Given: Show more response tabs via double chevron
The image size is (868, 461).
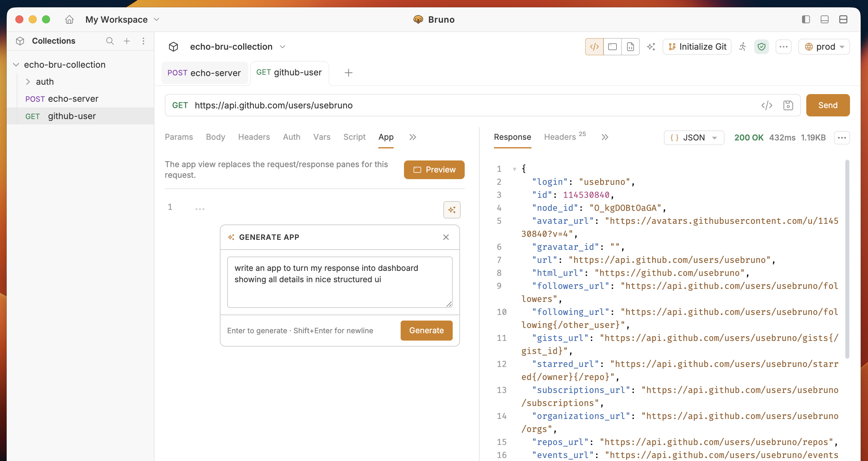Looking at the screenshot, I should coord(605,137).
